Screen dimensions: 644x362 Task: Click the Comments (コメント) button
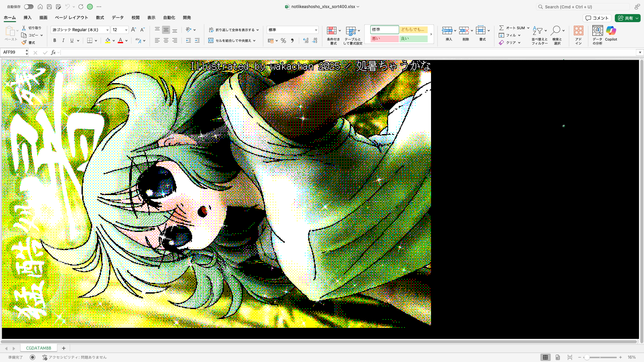coord(597,18)
